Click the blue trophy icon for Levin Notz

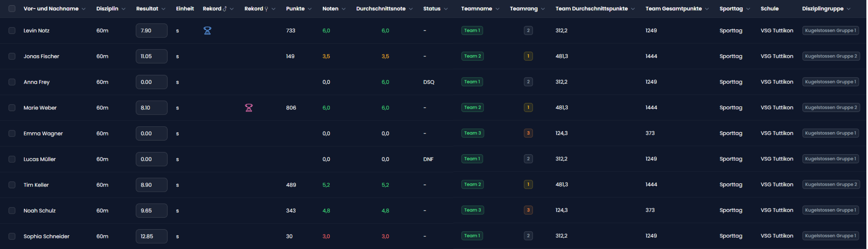click(207, 31)
